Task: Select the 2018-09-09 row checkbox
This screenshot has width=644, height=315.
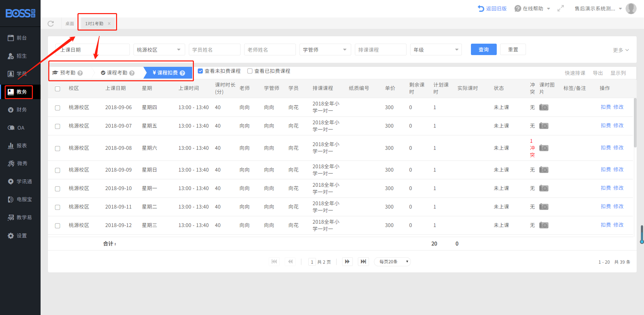Action: point(58,170)
